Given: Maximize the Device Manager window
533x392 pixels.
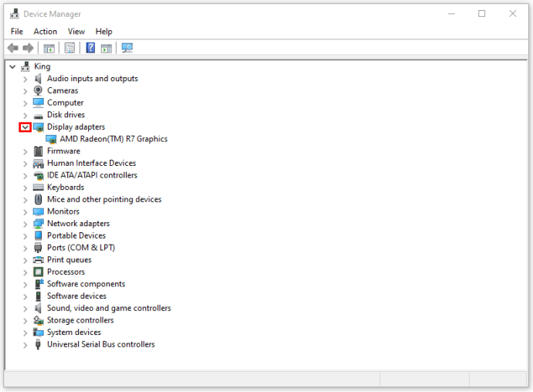Looking at the screenshot, I should pyautogui.click(x=482, y=14).
